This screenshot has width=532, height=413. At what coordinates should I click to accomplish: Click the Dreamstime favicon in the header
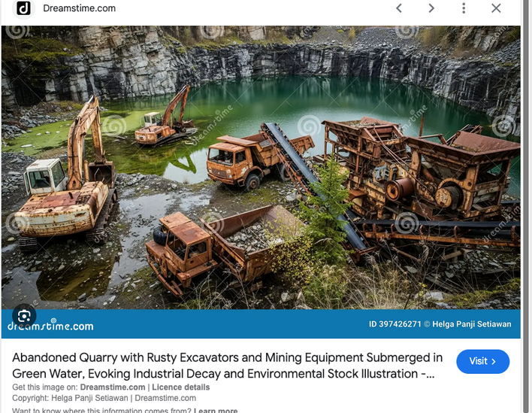pos(24,8)
